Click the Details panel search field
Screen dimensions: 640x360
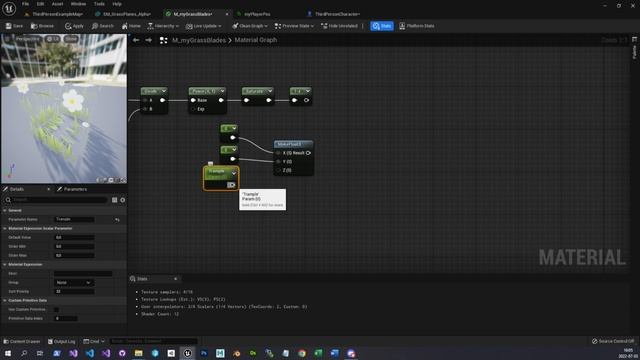point(57,200)
